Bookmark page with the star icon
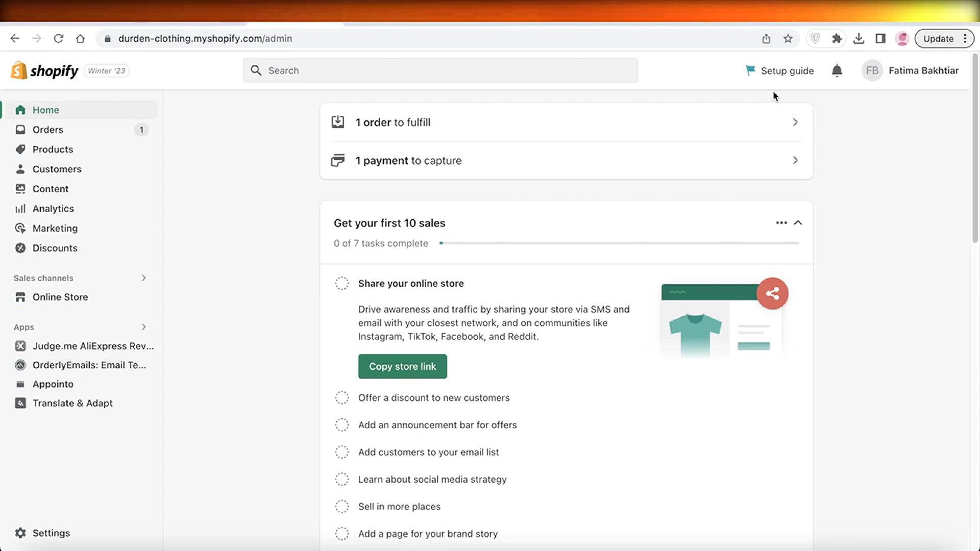The height and width of the screenshot is (551, 980). click(x=788, y=38)
